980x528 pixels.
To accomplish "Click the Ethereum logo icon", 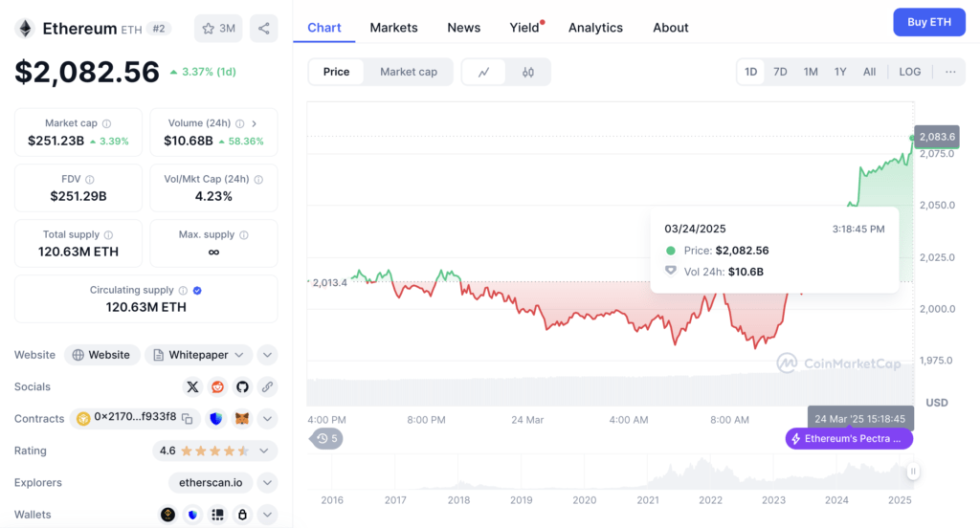I will pyautogui.click(x=25, y=28).
